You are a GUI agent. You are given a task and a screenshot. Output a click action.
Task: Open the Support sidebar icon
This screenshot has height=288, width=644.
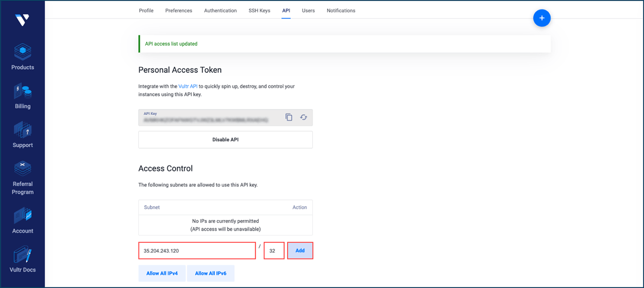(x=23, y=130)
